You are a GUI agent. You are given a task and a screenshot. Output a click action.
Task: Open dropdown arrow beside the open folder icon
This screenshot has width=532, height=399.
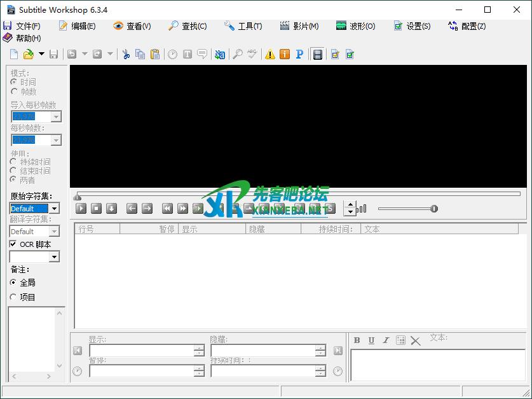tap(41, 55)
